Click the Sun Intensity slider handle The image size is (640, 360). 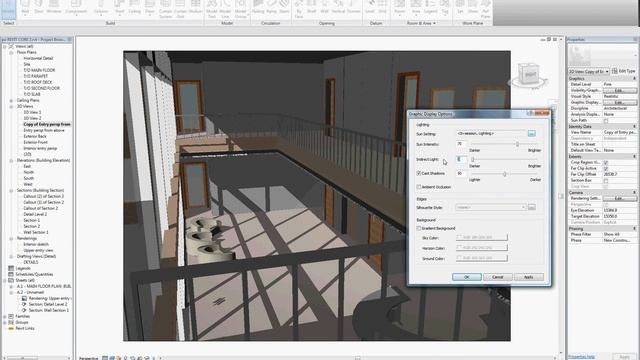517,144
